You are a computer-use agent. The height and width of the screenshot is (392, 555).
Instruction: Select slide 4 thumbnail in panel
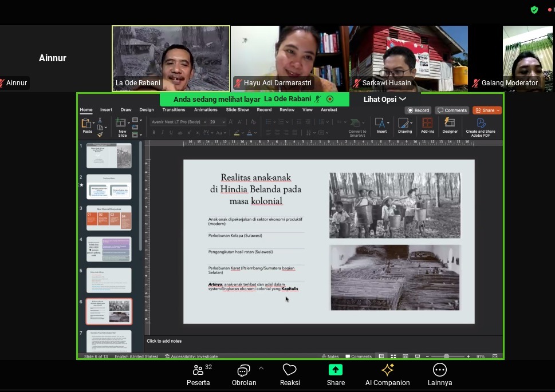tap(109, 249)
